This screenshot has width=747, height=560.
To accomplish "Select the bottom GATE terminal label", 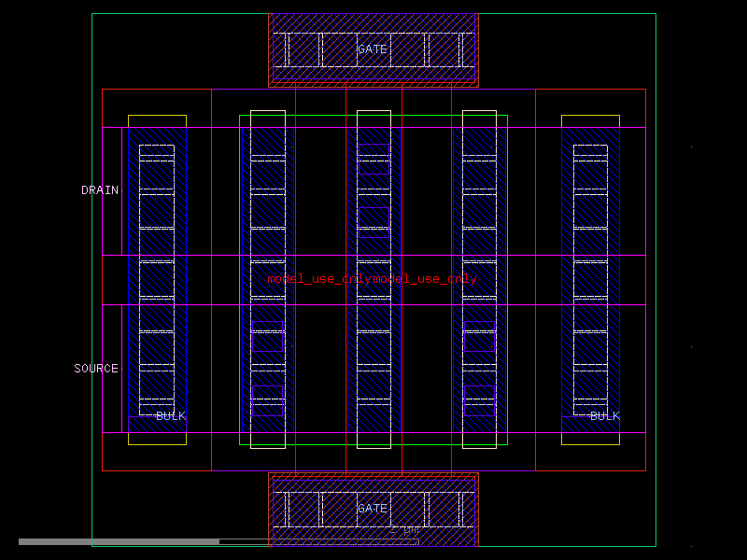I will coord(373,509).
